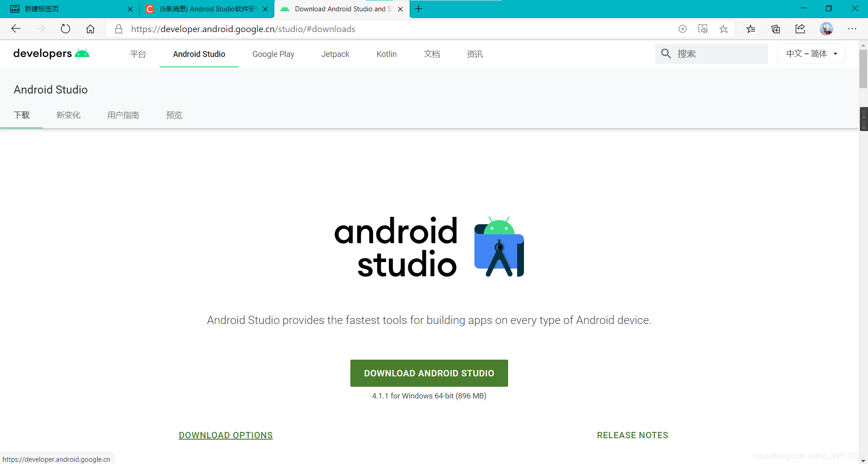Add this page to favorites star
The height and width of the screenshot is (464, 868).
[x=723, y=29]
